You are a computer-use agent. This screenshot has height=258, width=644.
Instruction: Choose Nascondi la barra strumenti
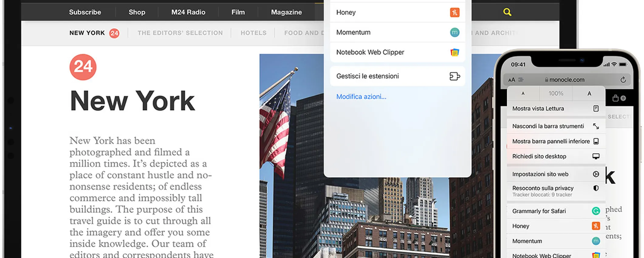(x=556, y=126)
